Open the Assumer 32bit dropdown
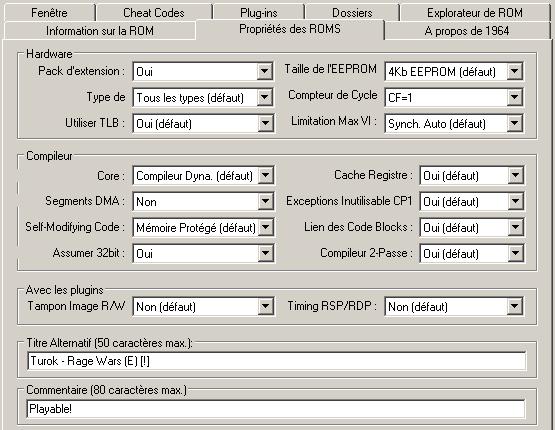Image resolution: width=555 pixels, height=430 pixels. [203, 253]
